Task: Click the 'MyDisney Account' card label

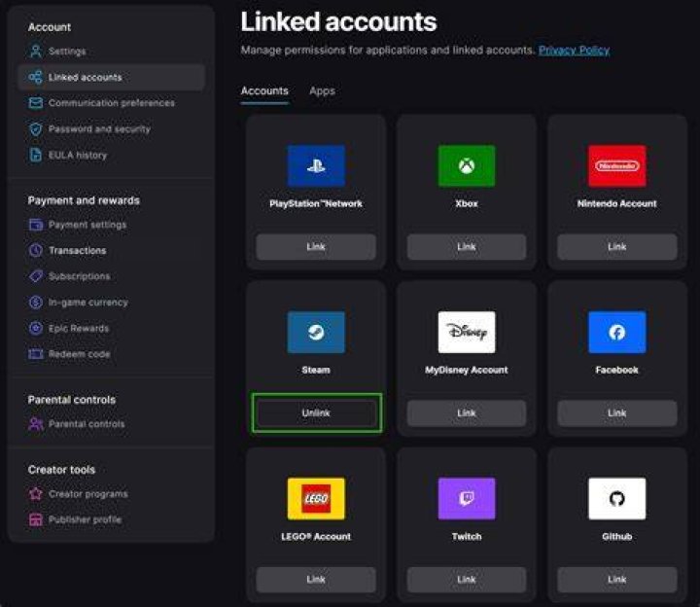Action: [467, 370]
